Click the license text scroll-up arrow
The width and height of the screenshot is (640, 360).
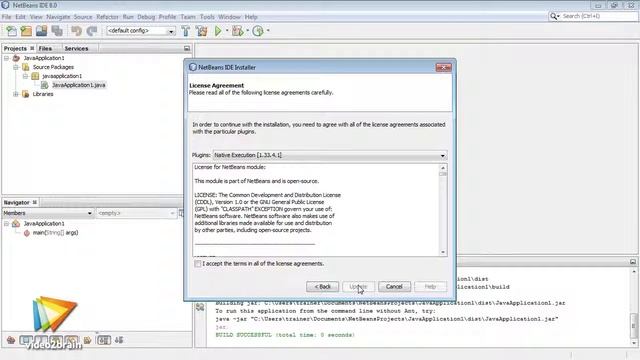(x=443, y=168)
